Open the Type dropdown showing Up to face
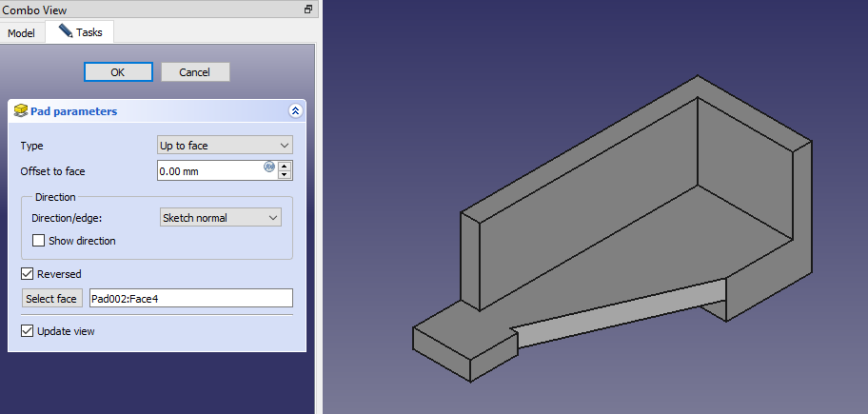The height and width of the screenshot is (414, 868). tap(225, 146)
